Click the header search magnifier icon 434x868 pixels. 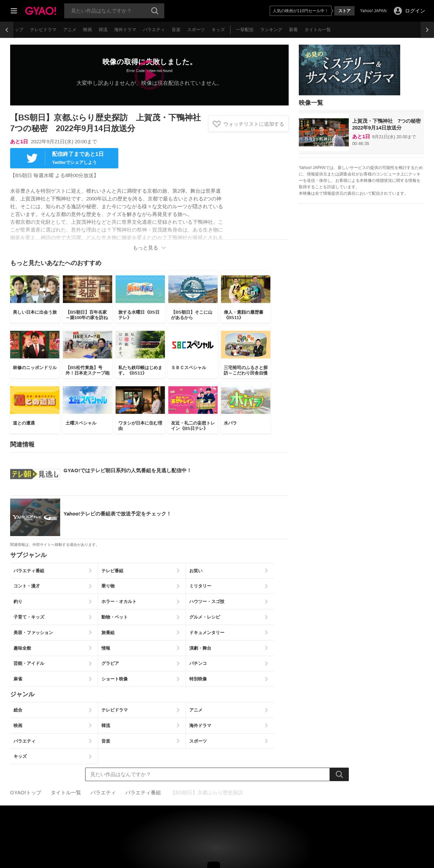[x=155, y=11]
